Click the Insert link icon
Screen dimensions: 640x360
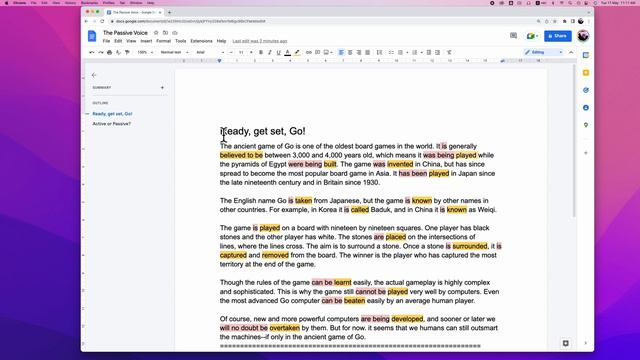[x=309, y=53]
